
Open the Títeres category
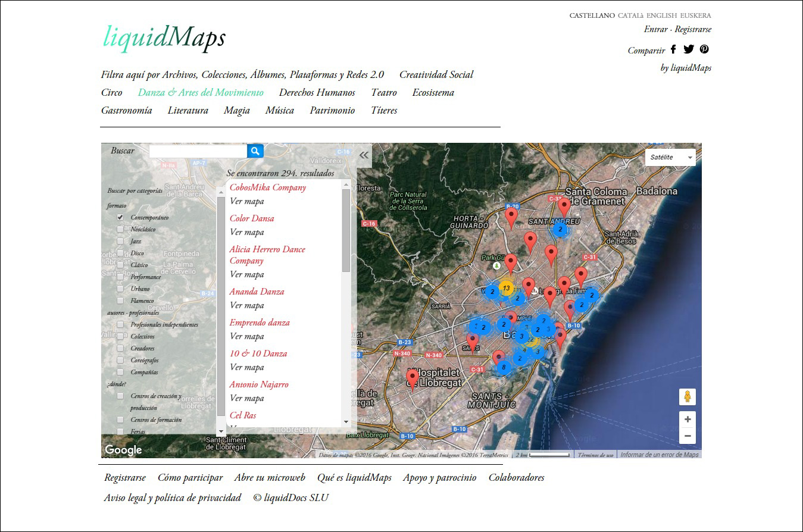[x=384, y=110]
